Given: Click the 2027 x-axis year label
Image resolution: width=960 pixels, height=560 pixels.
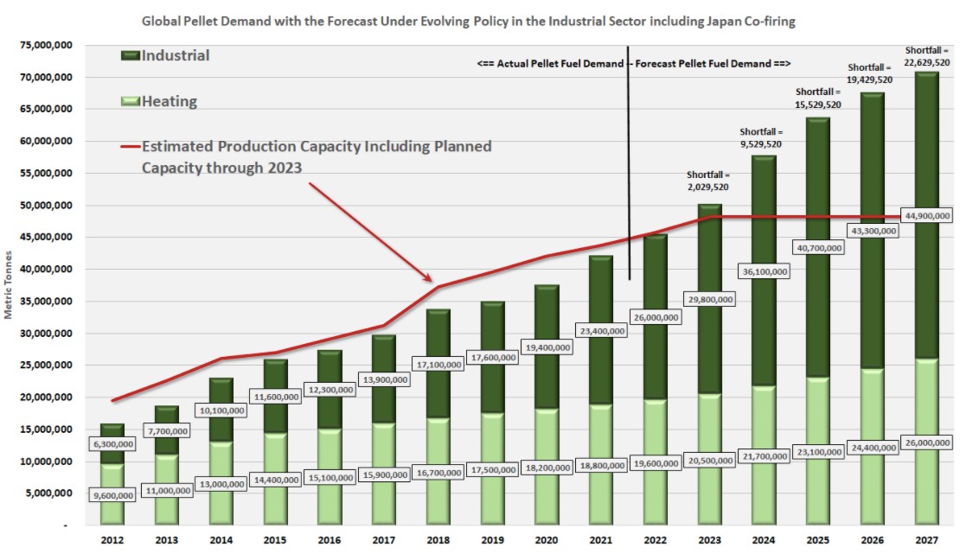Looking at the screenshot, I should click(x=926, y=540).
